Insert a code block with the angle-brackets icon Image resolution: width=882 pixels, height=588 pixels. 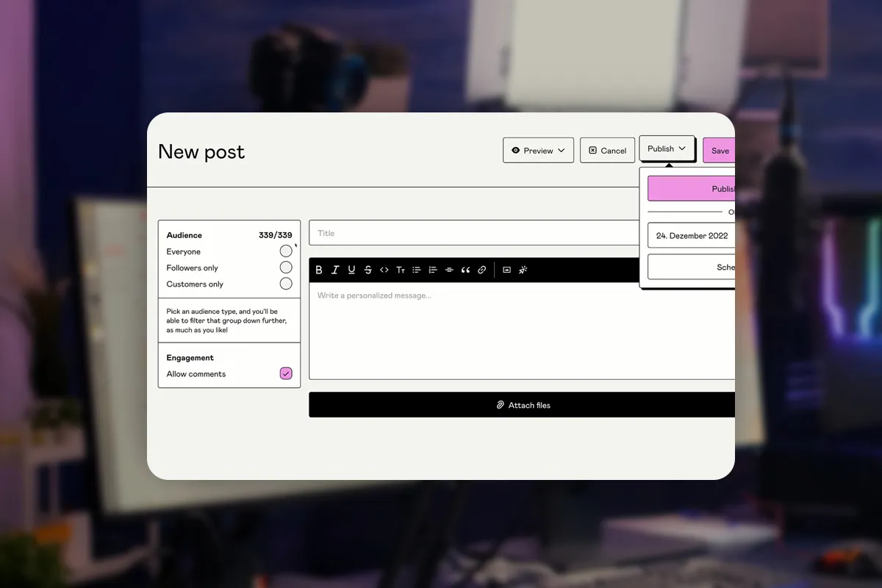(x=384, y=270)
